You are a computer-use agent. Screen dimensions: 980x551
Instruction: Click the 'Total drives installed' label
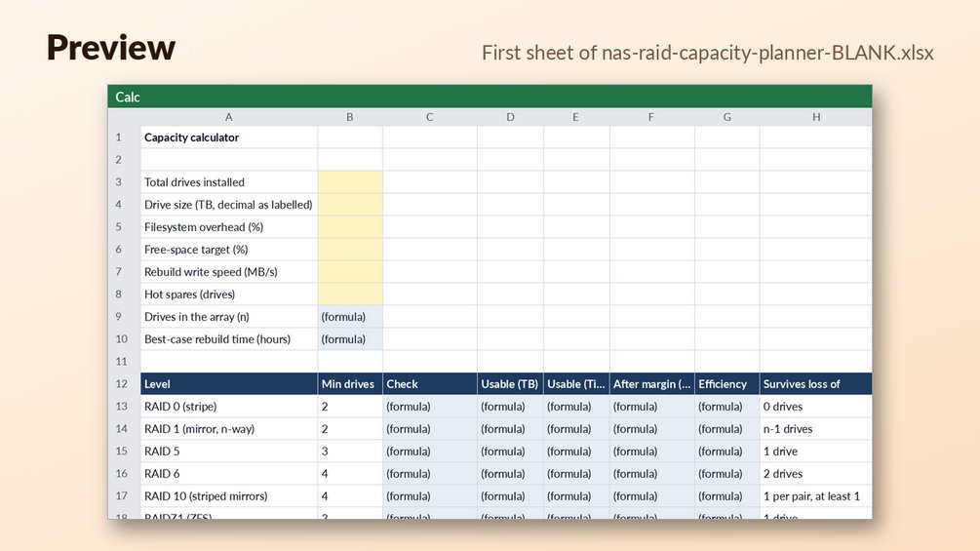194,182
